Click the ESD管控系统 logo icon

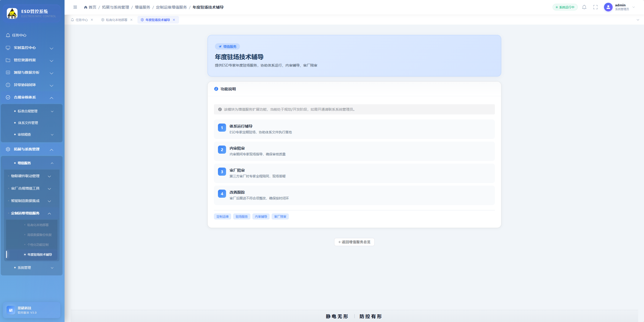coord(12,13)
